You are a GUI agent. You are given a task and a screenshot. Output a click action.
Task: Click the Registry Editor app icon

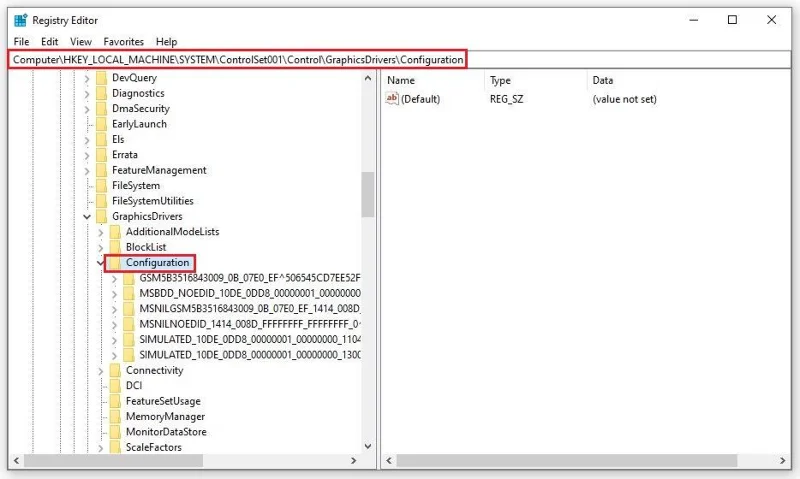pyautogui.click(x=20, y=20)
